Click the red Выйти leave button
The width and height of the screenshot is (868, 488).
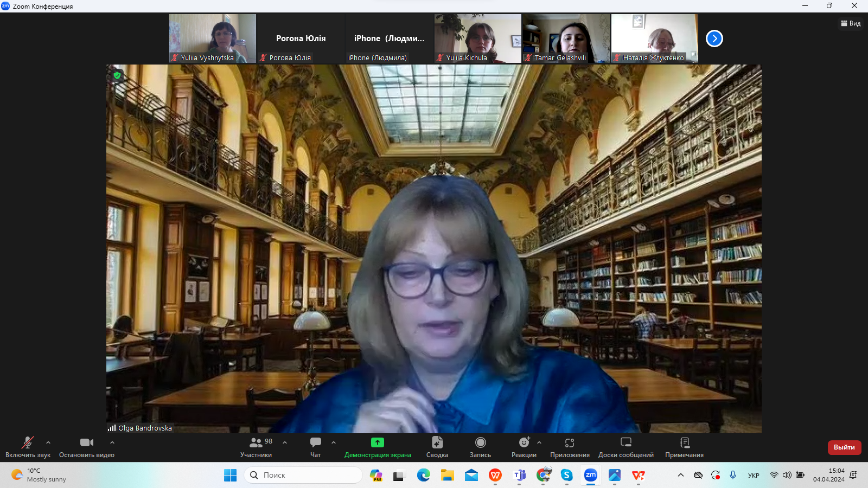tap(844, 447)
